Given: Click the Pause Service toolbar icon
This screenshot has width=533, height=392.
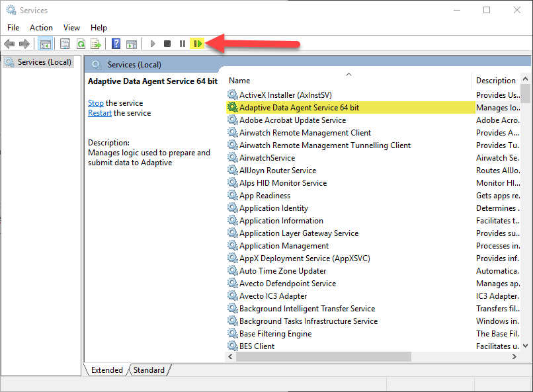Looking at the screenshot, I should 183,44.
